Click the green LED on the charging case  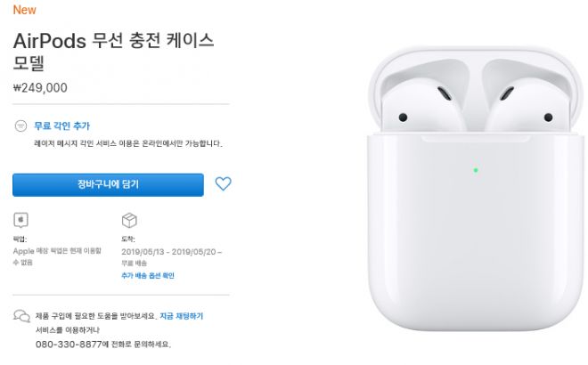tap(476, 170)
